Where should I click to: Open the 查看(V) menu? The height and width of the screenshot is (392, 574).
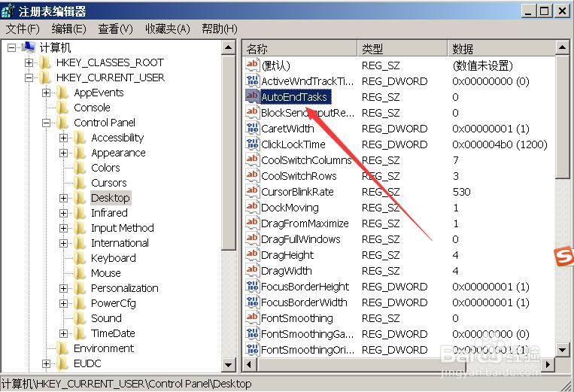point(115,29)
